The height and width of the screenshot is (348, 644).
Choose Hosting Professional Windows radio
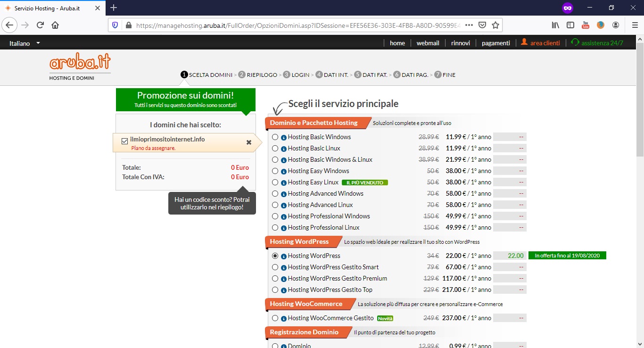tap(275, 216)
